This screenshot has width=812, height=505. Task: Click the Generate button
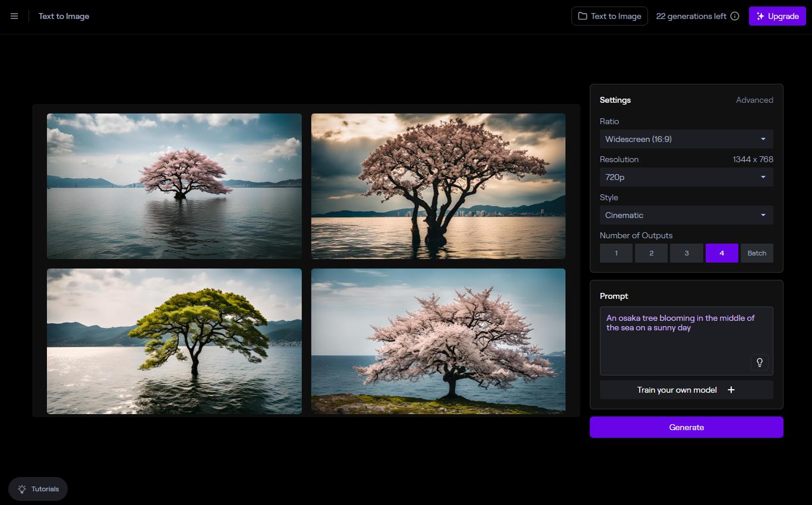[x=687, y=427]
